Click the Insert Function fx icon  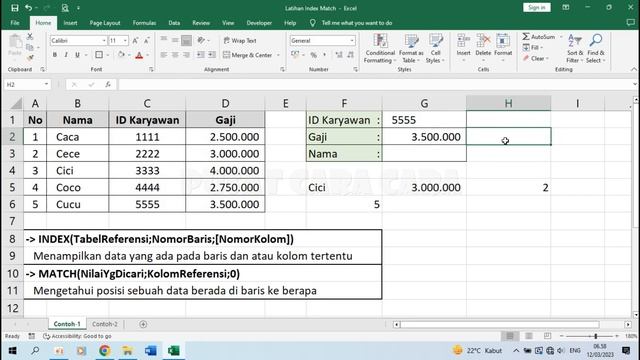point(108,84)
